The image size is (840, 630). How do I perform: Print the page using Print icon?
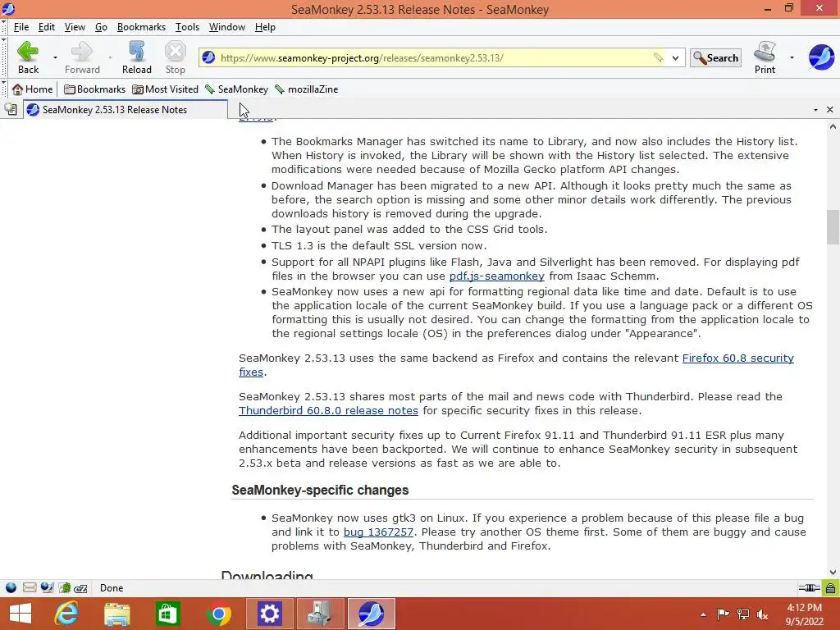pyautogui.click(x=765, y=57)
